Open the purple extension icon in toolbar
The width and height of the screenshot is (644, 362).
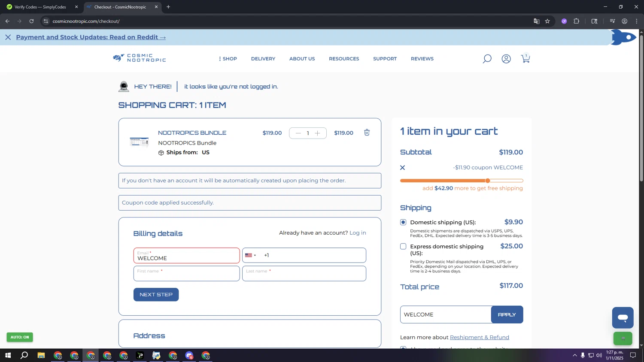tap(564, 21)
